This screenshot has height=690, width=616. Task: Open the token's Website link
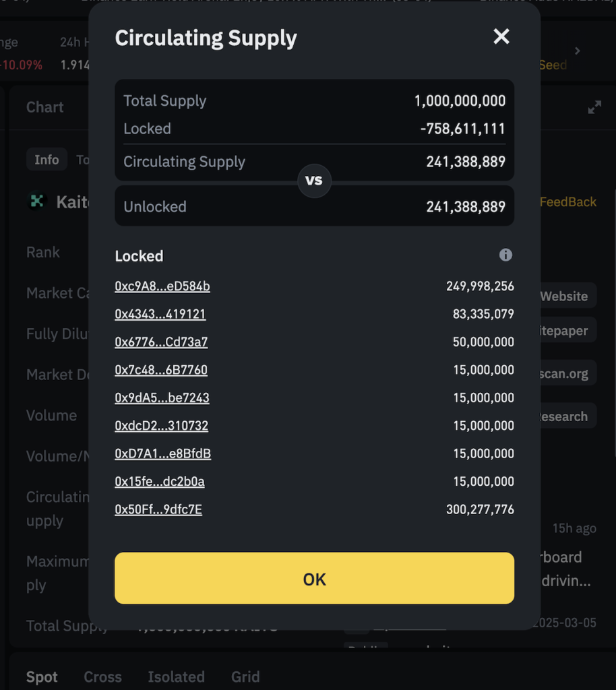[x=564, y=296]
